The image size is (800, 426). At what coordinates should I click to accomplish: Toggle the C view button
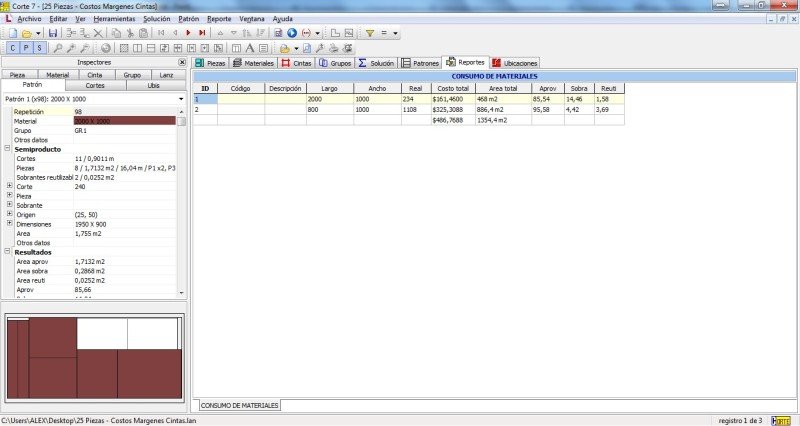tap(12, 48)
